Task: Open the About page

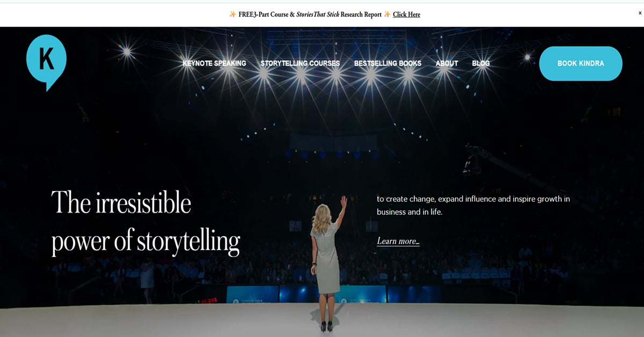Action: click(447, 63)
